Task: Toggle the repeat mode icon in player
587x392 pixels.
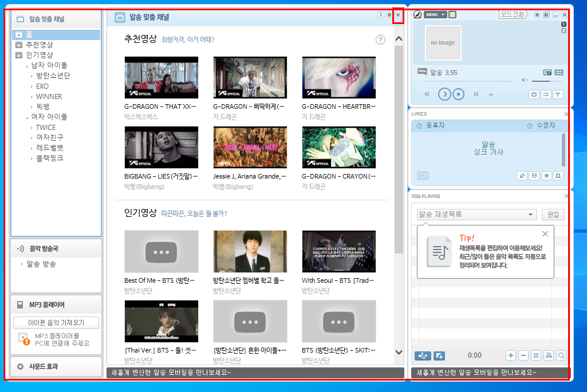Action: coord(547,73)
